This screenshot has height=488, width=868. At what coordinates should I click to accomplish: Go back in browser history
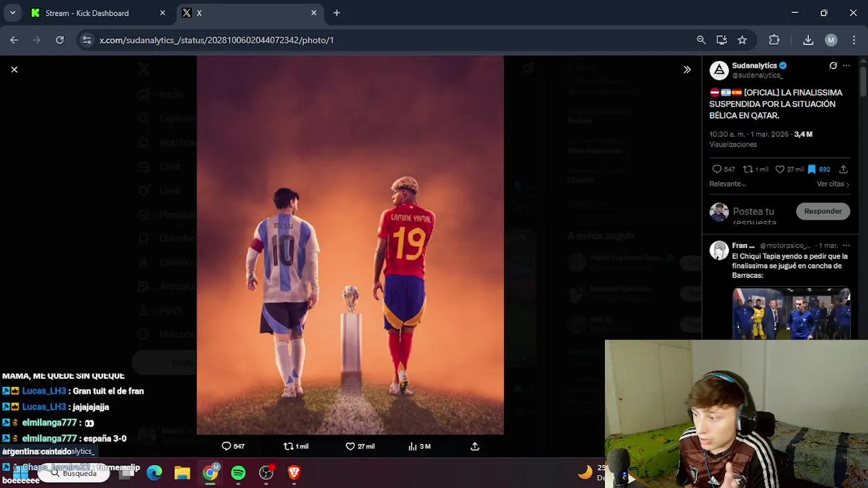[14, 40]
